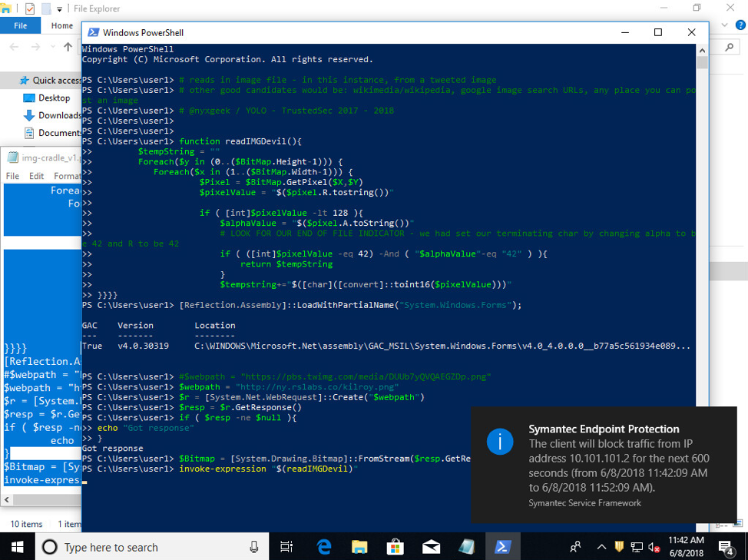Viewport: 748px width, 560px height.
Task: Click the PowerShell scrollbar up arrow
Action: click(702, 50)
